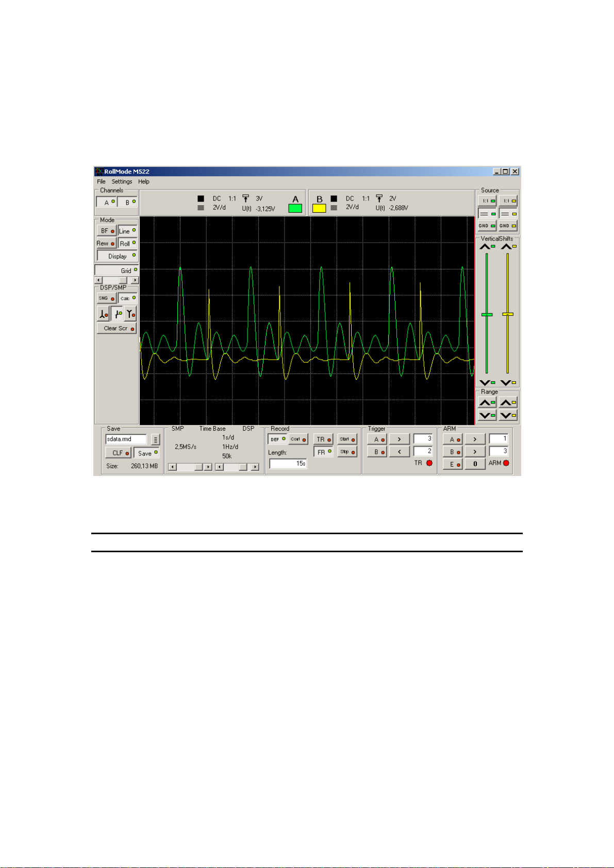Toggle SNG in DSP/SMP
This screenshot has width=614, height=868.
click(107, 298)
